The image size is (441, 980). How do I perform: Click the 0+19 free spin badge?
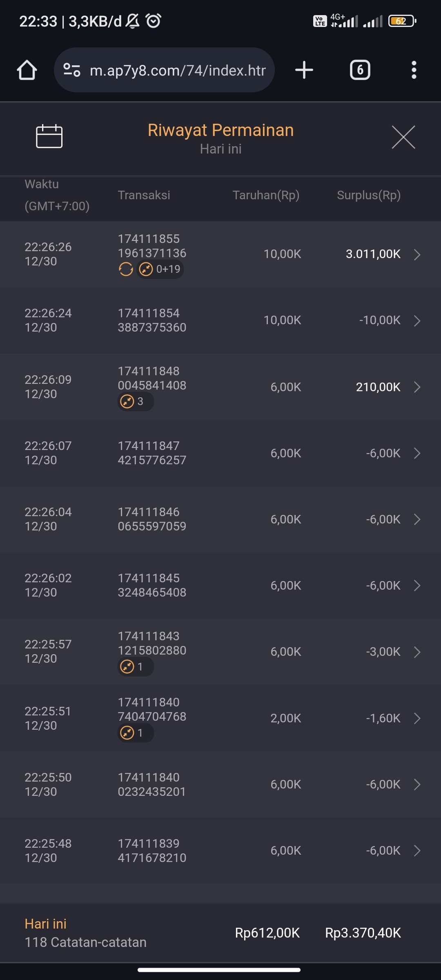(160, 269)
